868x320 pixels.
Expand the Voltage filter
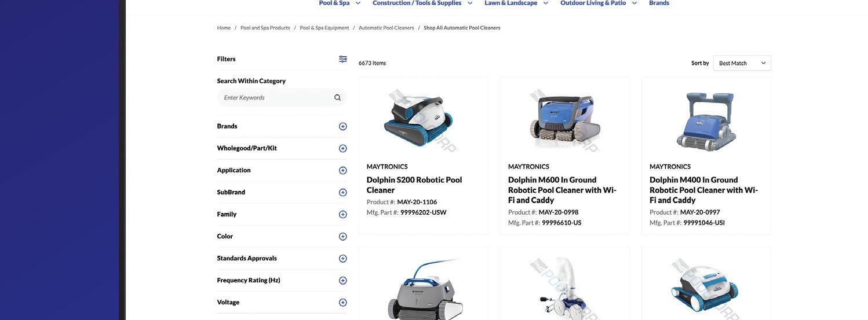click(x=343, y=303)
